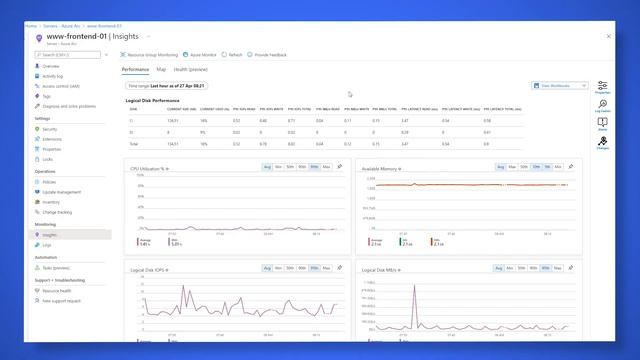The width and height of the screenshot is (640, 360).
Task: Open Properties in the left sidebar
Action: (51, 149)
